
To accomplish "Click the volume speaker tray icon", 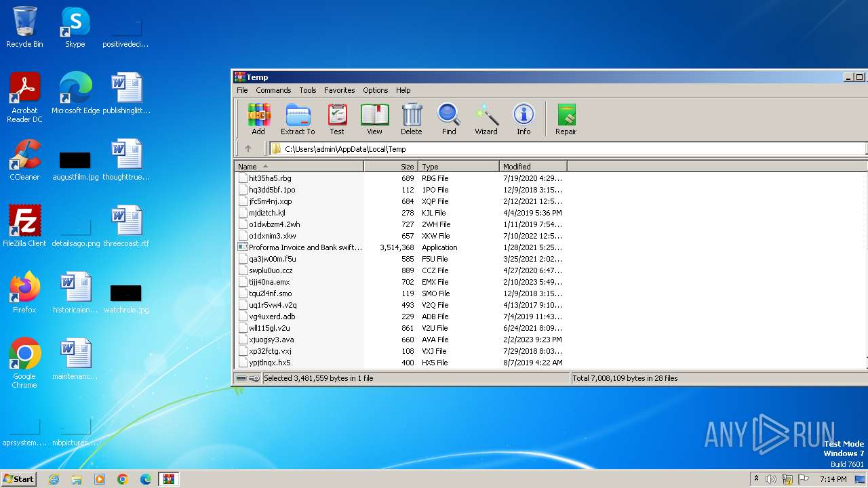I will pos(771,479).
